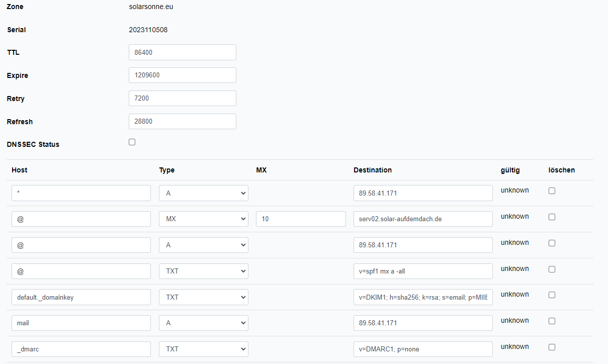This screenshot has width=608, height=364.
Task: Change record type of mail host
Action: (203, 323)
